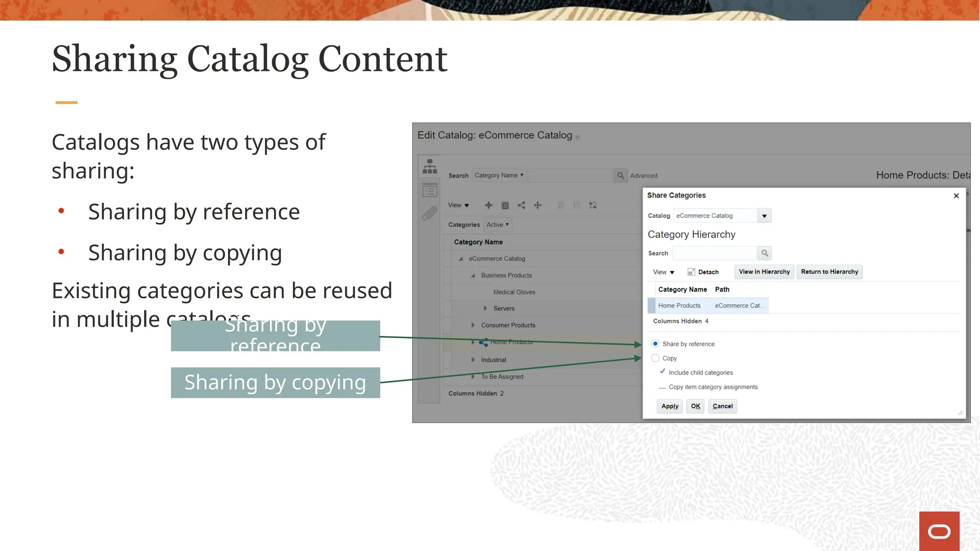Close the Share Categories dialog
The image size is (980, 551).
pyautogui.click(x=956, y=196)
